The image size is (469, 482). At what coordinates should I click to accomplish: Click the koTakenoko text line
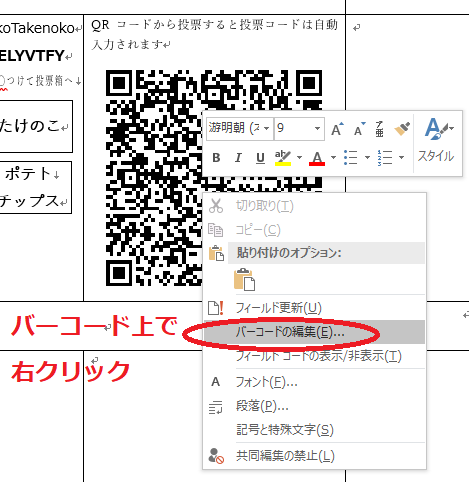click(37, 28)
